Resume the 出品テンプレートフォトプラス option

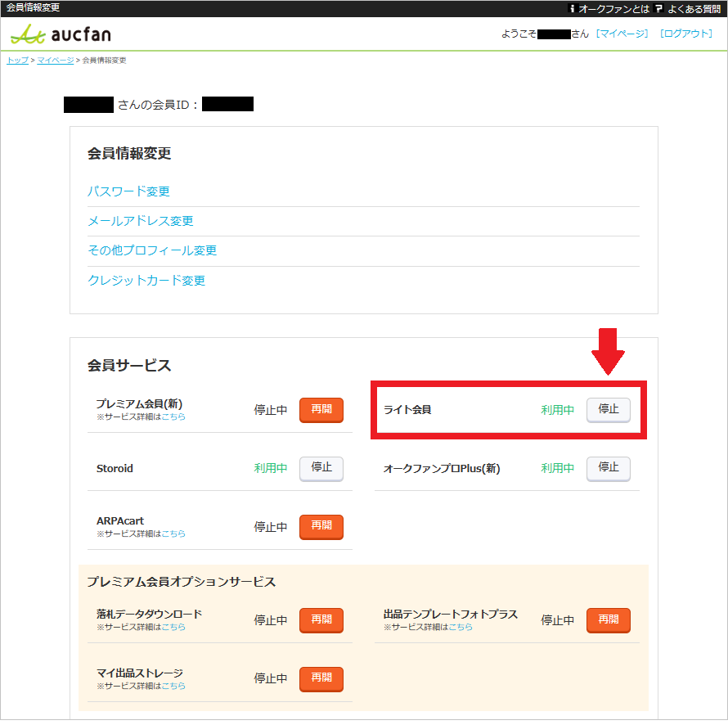(x=609, y=620)
